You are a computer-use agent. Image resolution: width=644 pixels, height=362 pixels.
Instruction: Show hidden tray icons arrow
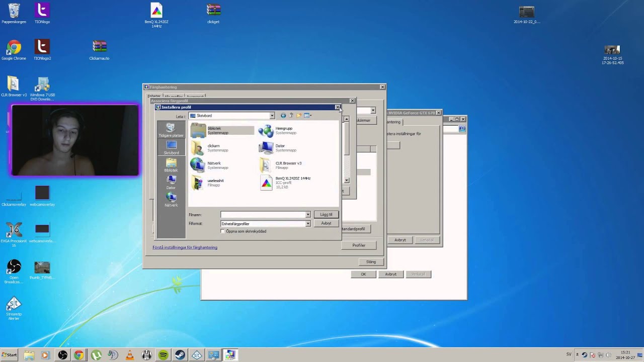577,354
